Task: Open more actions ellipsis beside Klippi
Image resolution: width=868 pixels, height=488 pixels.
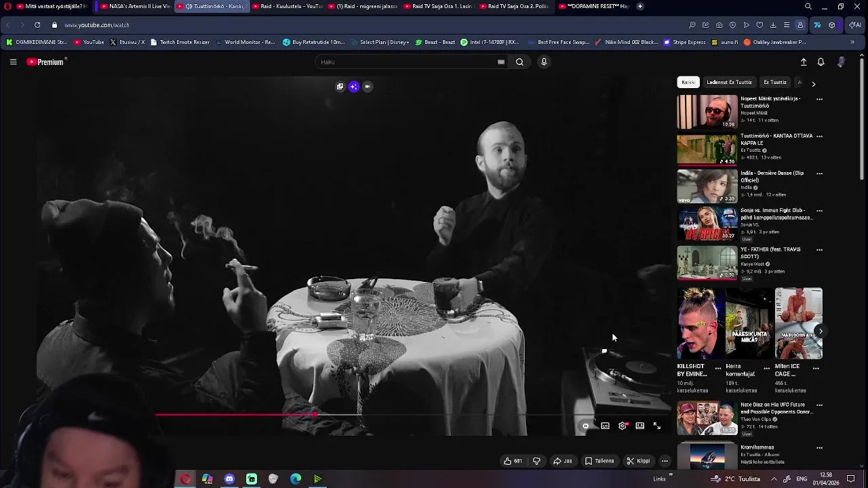Action: 665,461
